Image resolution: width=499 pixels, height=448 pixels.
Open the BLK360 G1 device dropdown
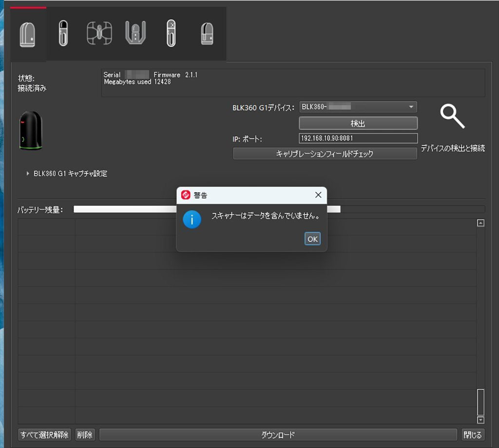(358, 107)
